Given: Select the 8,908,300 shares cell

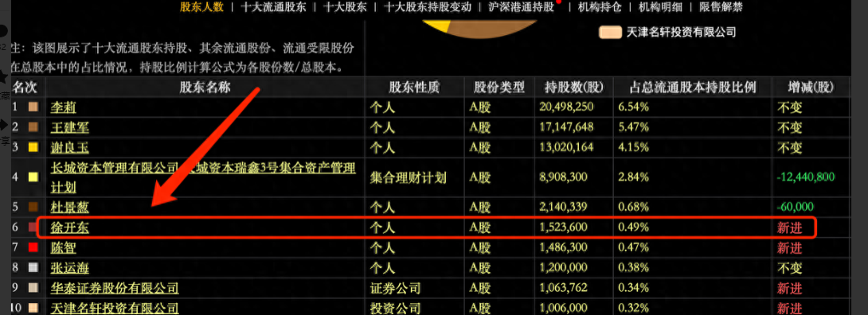Looking at the screenshot, I should pos(563,177).
